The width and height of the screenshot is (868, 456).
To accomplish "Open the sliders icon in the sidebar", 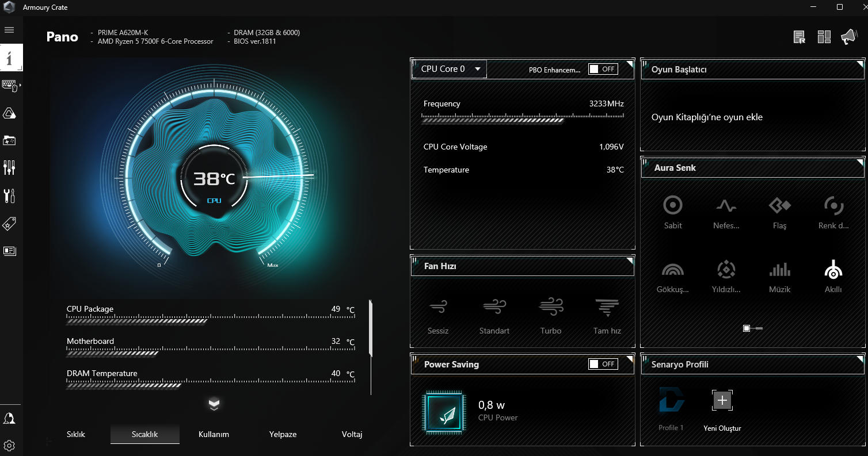I will coord(9,168).
